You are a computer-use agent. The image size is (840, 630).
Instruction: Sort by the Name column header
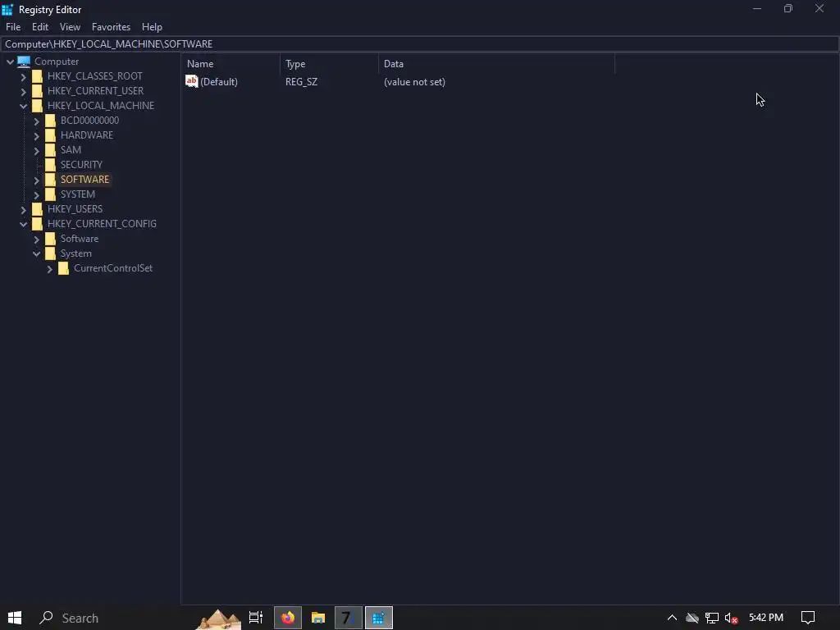coord(231,64)
